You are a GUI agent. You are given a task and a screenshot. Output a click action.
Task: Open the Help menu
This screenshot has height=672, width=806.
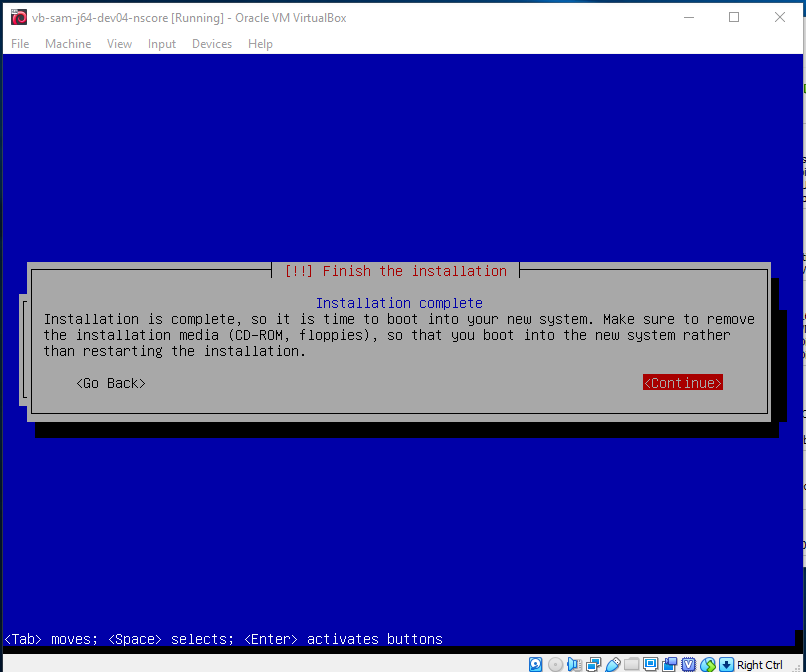click(260, 43)
